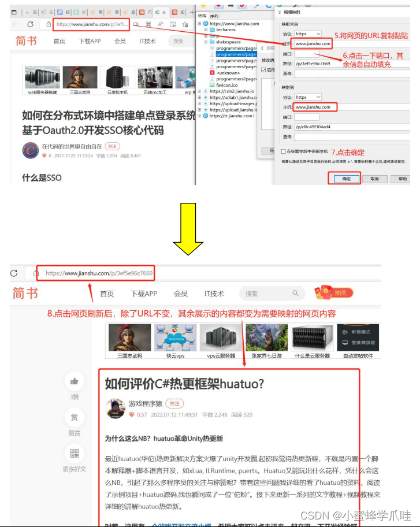Click the immersive reader icon in the address bar
This screenshot has width=420, height=527.
tap(173, 24)
